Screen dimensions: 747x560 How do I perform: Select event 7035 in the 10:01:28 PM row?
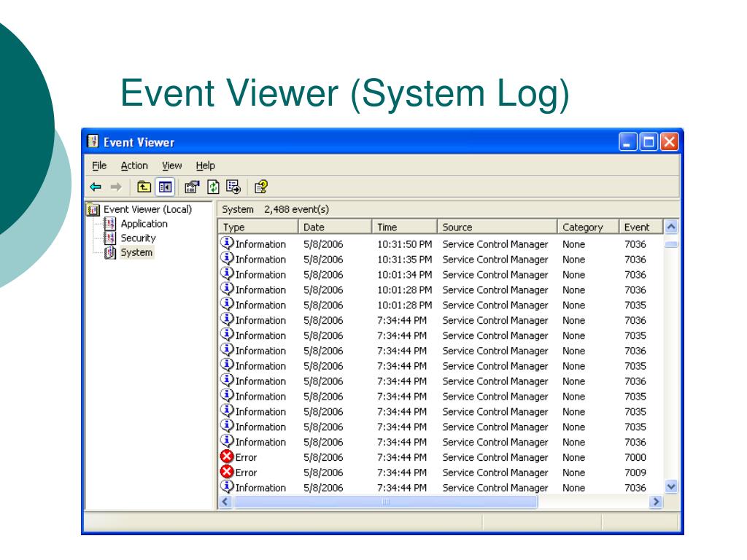pyautogui.click(x=635, y=306)
